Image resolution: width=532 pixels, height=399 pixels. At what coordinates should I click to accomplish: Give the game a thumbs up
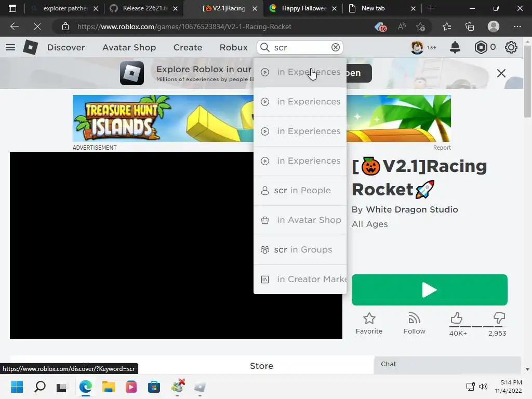pyautogui.click(x=456, y=318)
